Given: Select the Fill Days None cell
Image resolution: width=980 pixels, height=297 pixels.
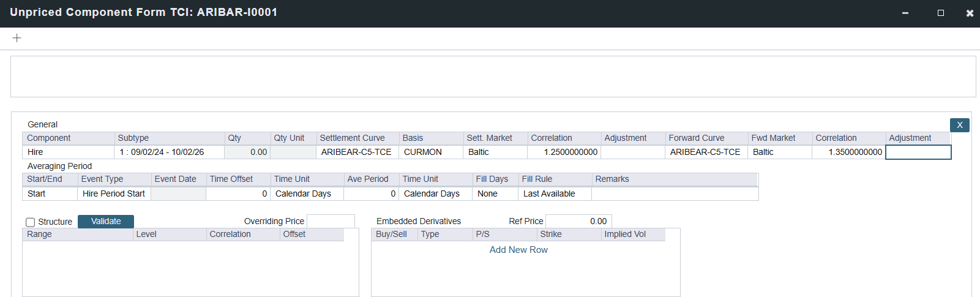Looking at the screenshot, I should 495,194.
